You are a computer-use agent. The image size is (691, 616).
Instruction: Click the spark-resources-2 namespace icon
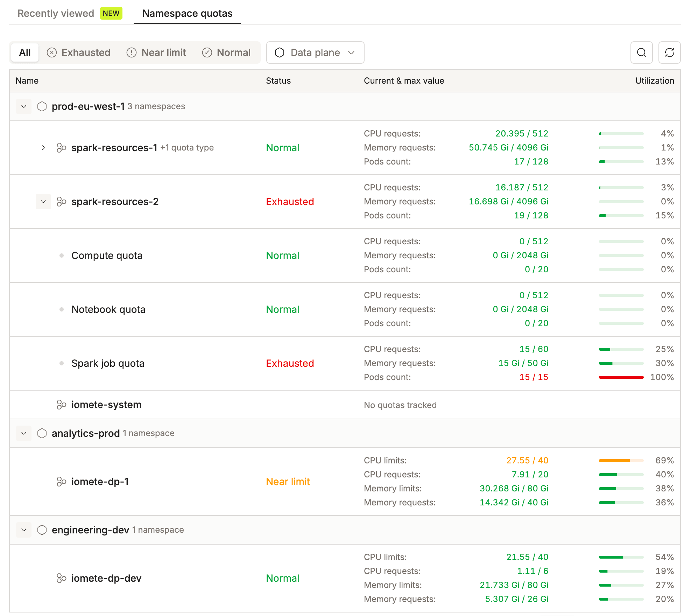tap(62, 202)
